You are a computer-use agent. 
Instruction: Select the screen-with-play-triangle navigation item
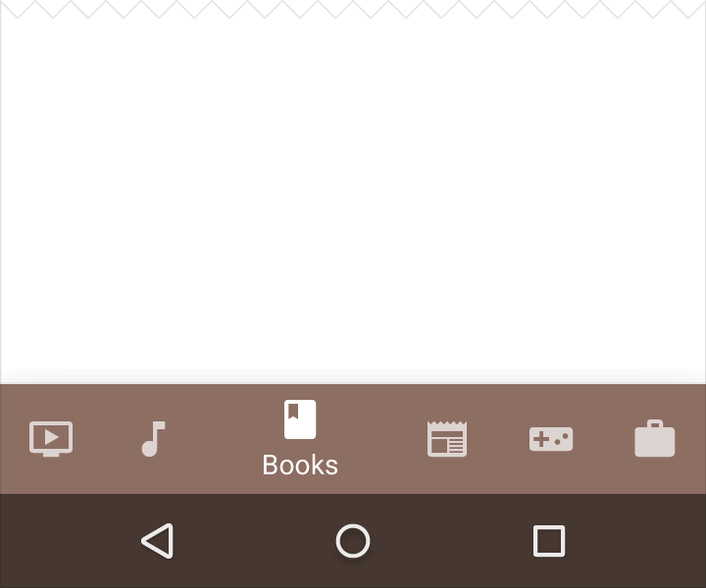pos(51,439)
